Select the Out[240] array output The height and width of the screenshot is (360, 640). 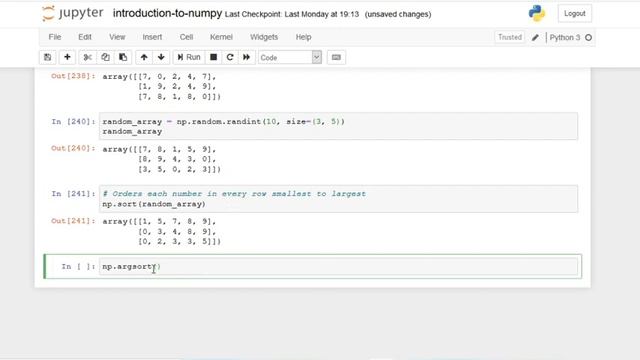pyautogui.click(x=162, y=159)
